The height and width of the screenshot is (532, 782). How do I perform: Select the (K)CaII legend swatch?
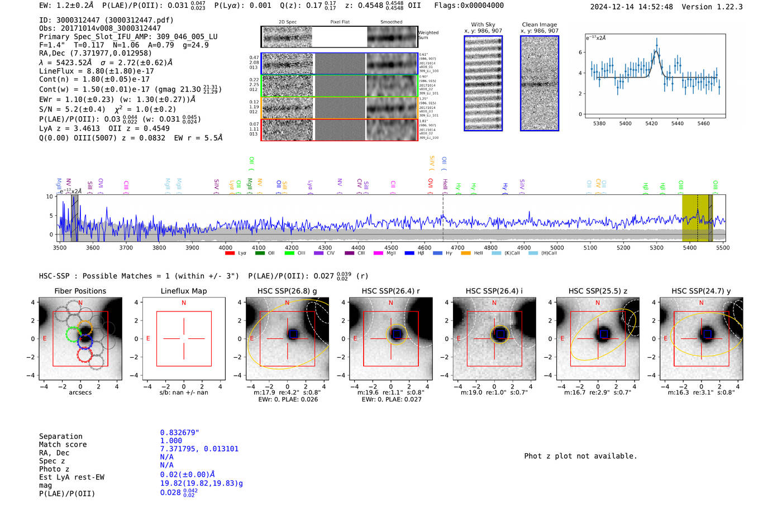(x=497, y=253)
